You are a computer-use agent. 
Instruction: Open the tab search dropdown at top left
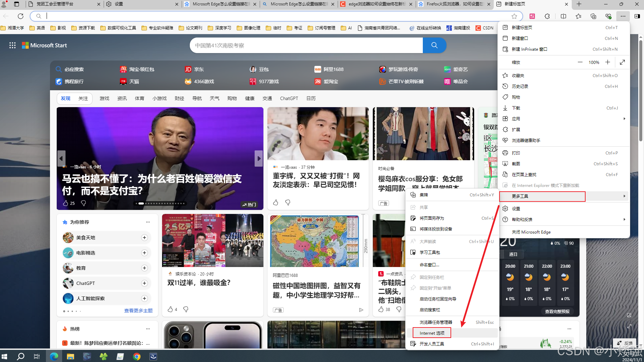pyautogui.click(x=17, y=4)
